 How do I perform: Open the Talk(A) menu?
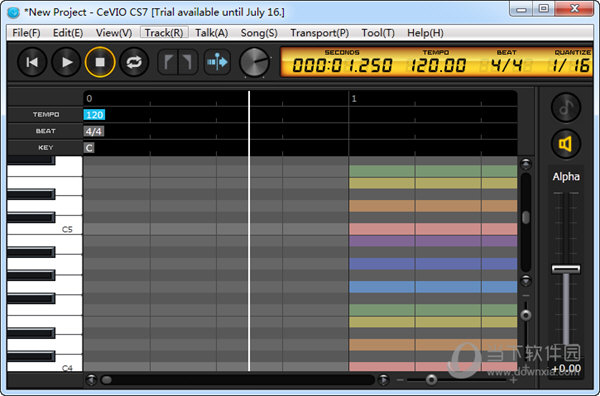[211, 33]
